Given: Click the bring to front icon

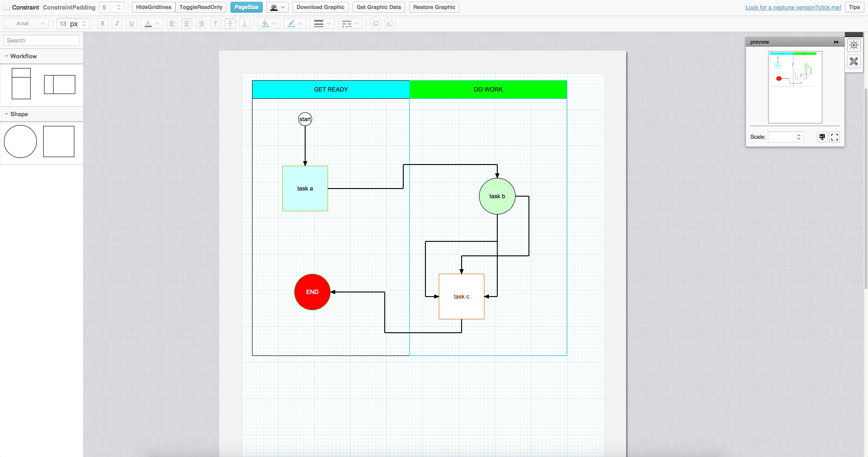Looking at the screenshot, I should [x=376, y=24].
